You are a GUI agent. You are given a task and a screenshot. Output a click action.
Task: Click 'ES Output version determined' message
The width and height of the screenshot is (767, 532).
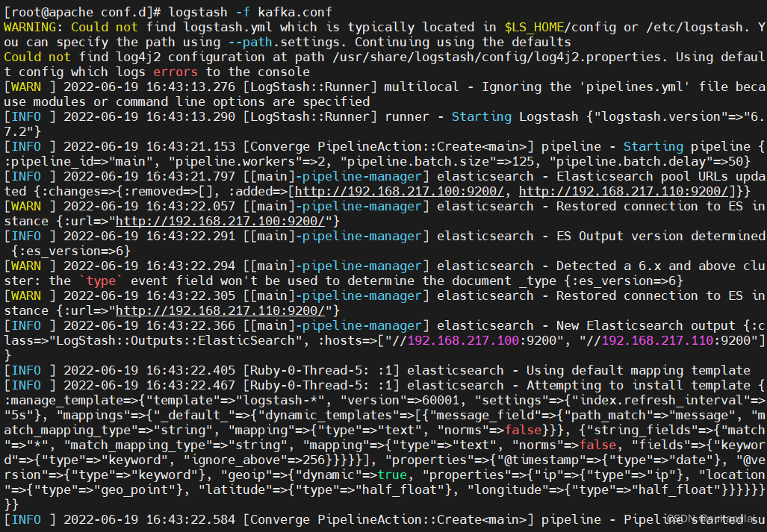[x=661, y=236]
